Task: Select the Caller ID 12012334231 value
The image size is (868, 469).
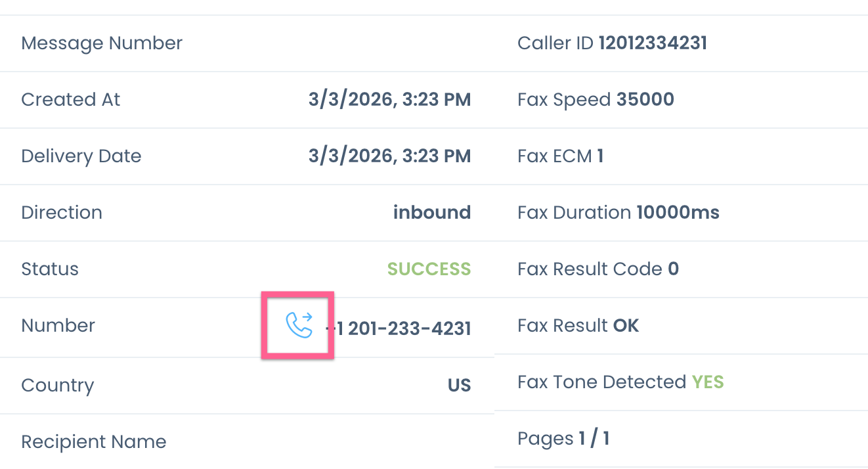Action: click(653, 43)
